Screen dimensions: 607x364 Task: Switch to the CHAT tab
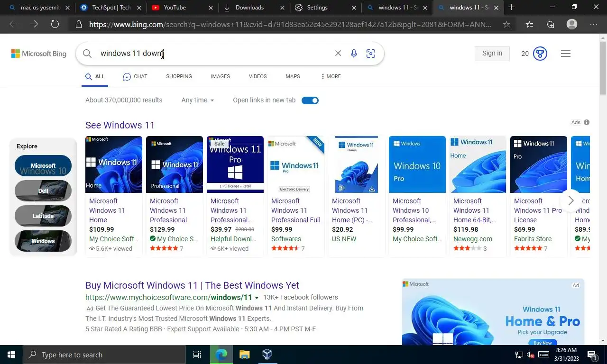135,76
